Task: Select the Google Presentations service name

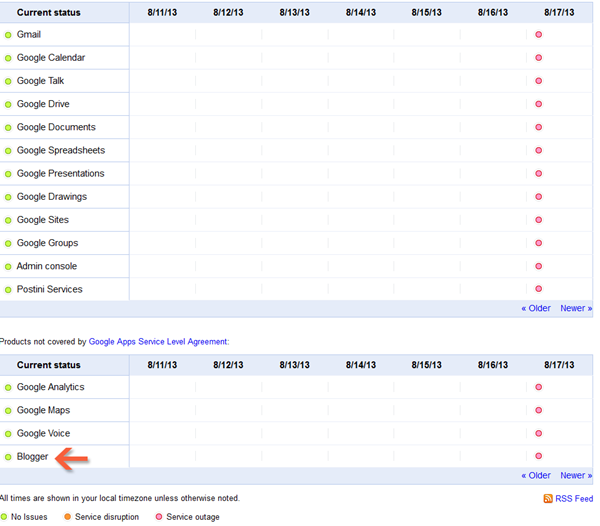Action: point(60,173)
